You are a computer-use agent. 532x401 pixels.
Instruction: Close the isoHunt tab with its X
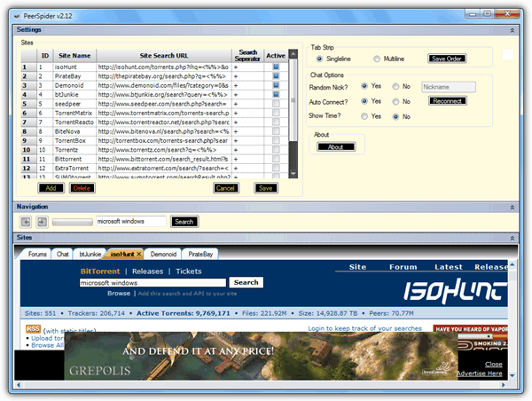(x=138, y=254)
